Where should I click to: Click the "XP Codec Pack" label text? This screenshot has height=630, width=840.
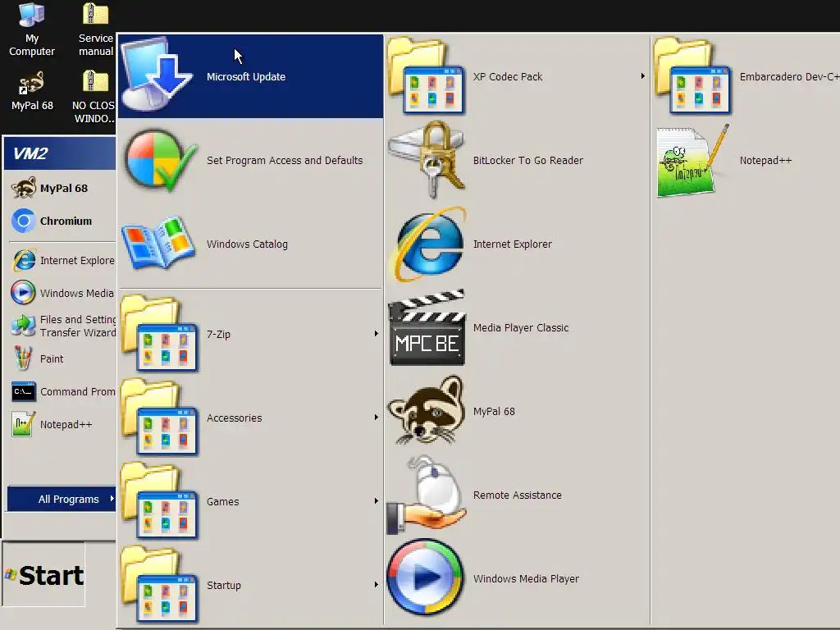(508, 76)
